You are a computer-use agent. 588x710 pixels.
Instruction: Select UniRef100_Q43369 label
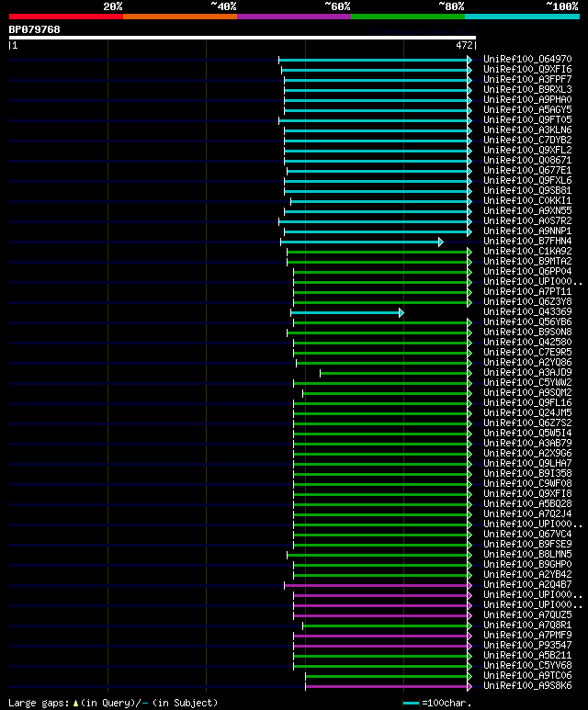[x=527, y=312]
